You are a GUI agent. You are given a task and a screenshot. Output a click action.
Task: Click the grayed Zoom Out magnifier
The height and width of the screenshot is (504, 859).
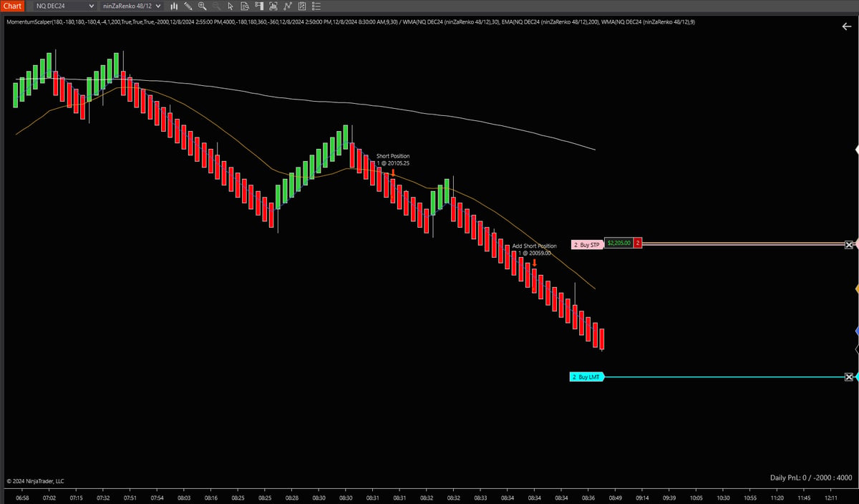coord(216,6)
